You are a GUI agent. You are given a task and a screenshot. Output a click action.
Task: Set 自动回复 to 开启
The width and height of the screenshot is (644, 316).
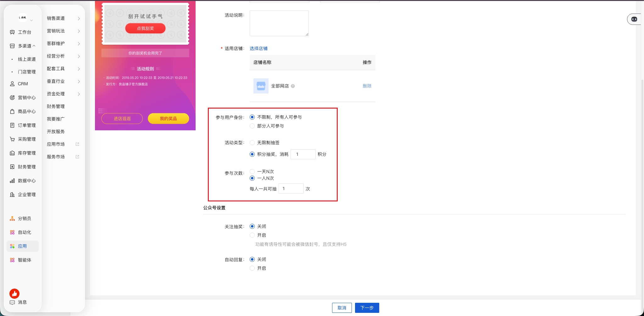pos(252,268)
